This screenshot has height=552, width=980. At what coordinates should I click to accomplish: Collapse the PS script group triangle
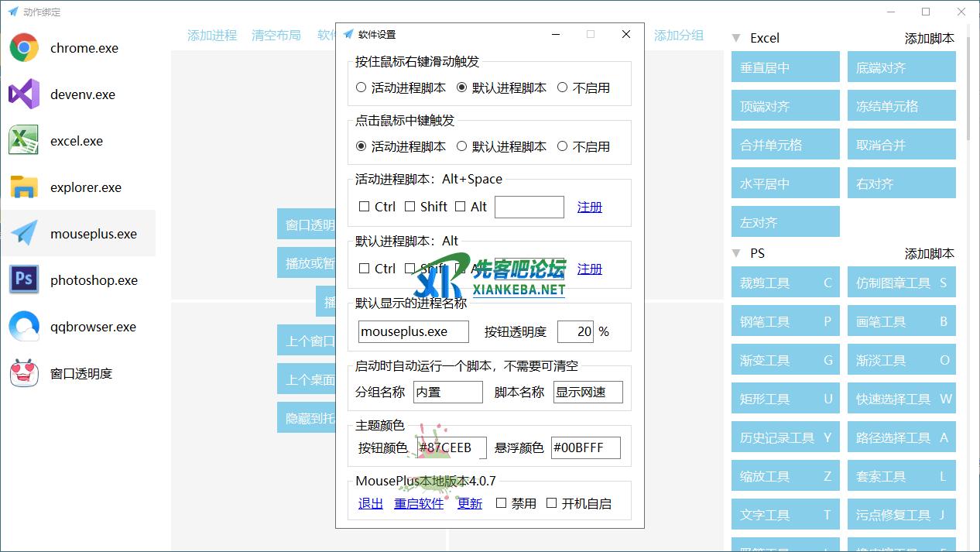(736, 253)
